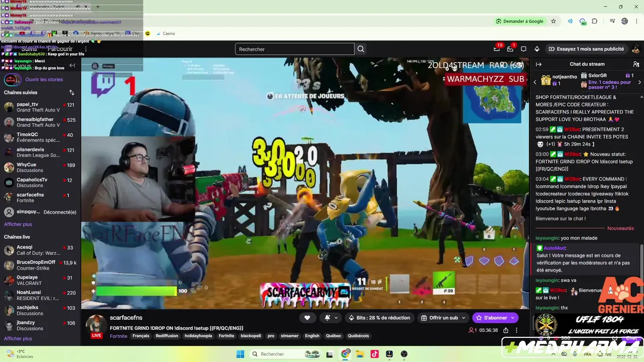Select the blackops6 tag
This screenshot has height=362, width=644.
pyautogui.click(x=251, y=336)
